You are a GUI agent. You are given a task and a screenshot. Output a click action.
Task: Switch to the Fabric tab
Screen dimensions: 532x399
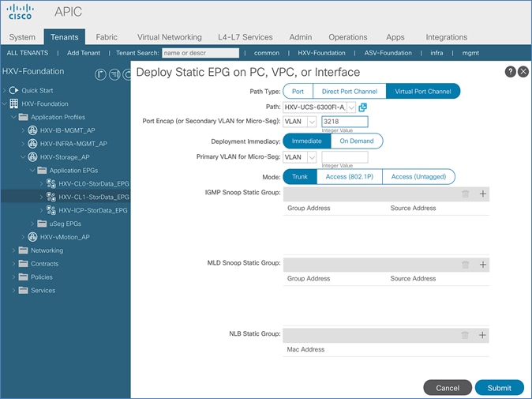107,37
